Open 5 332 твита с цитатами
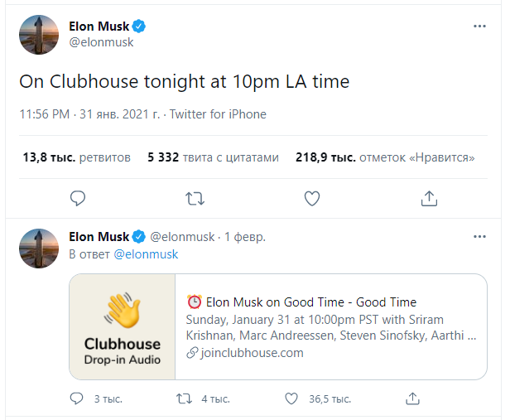 (x=213, y=157)
